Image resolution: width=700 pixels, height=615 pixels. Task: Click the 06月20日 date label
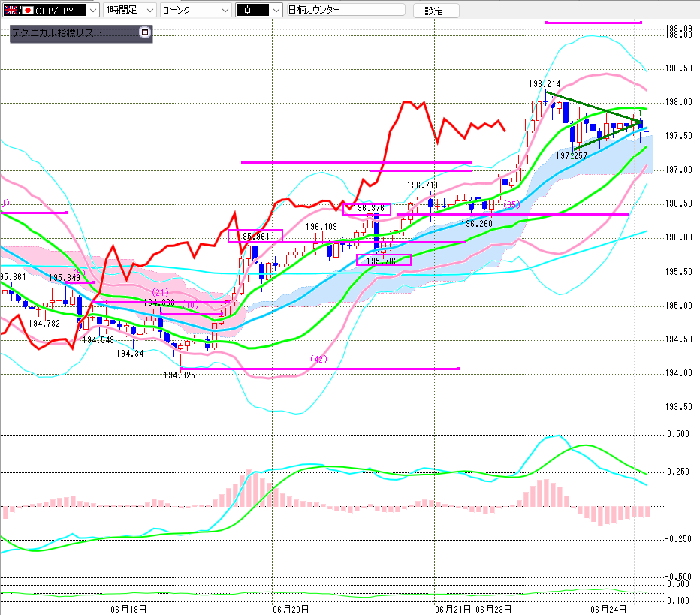291,609
